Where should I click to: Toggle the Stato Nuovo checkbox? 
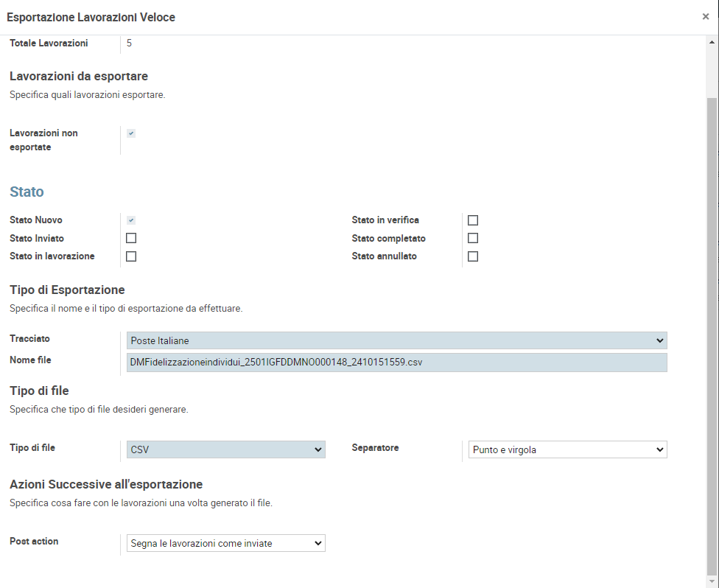click(131, 220)
